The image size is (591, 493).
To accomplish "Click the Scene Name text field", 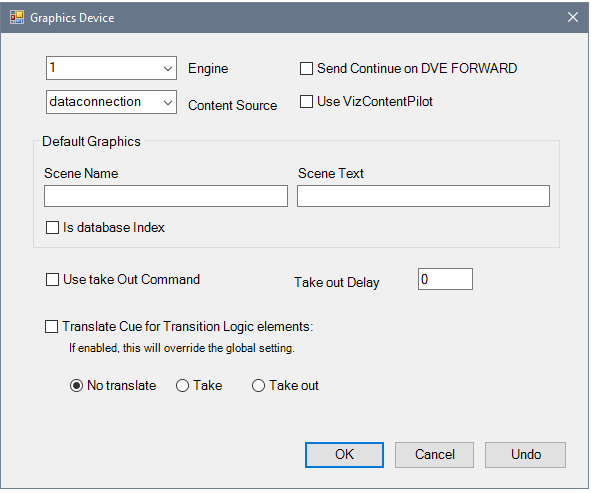I will point(166,196).
